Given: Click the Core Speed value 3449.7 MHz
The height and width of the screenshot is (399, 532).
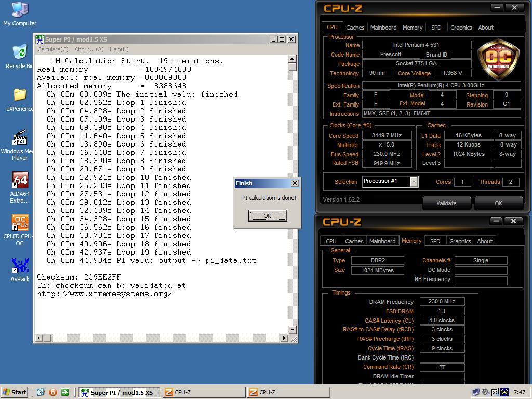Looking at the screenshot, I should coord(387,135).
